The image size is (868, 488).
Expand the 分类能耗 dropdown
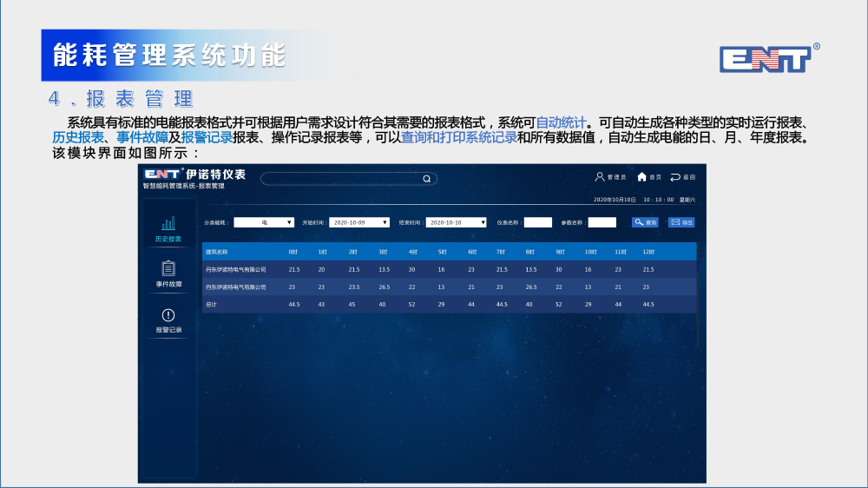(x=264, y=222)
